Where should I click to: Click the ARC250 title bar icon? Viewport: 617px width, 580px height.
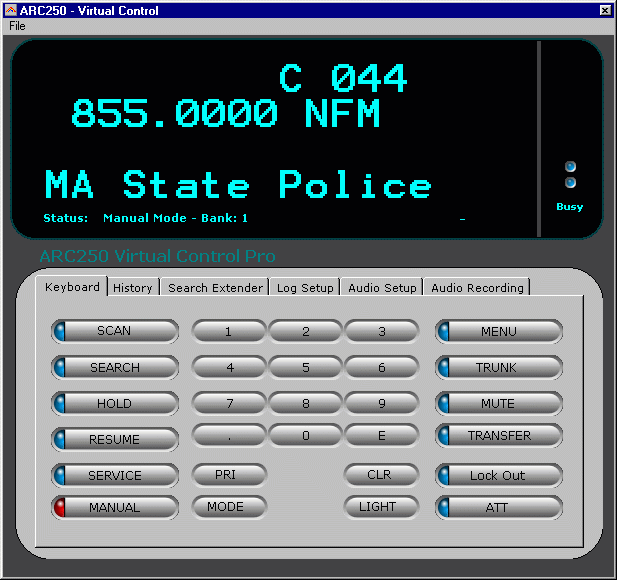click(x=11, y=10)
